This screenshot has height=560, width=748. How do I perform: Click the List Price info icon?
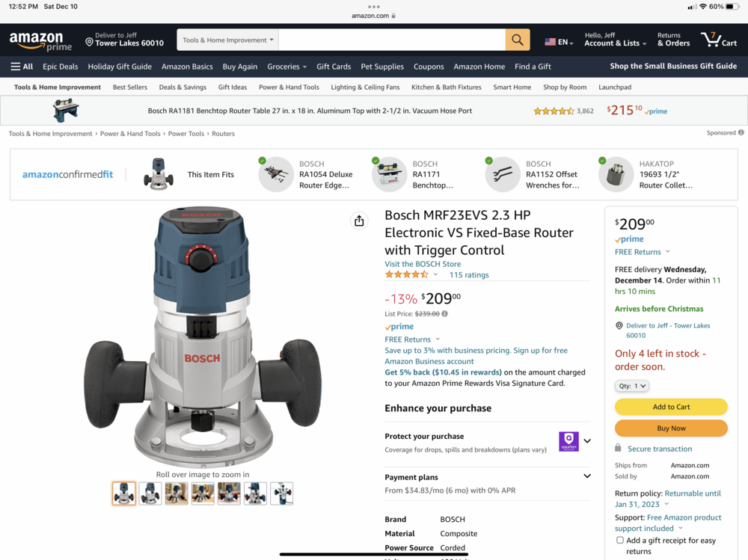click(x=445, y=314)
